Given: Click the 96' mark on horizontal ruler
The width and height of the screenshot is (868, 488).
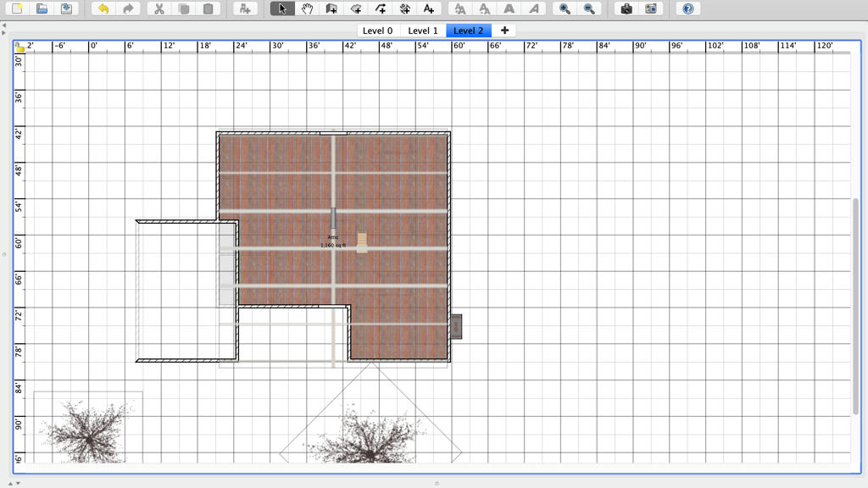Looking at the screenshot, I should [676, 46].
